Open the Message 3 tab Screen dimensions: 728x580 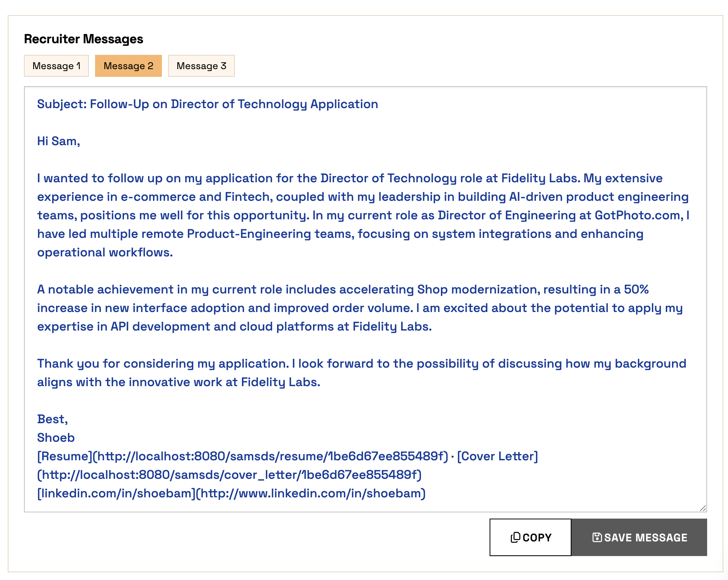point(201,66)
